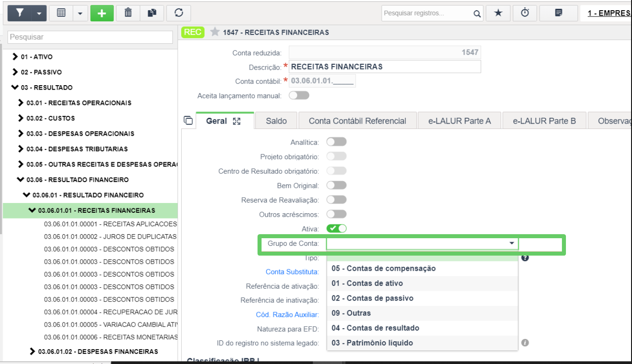Refresh the records list

(x=179, y=13)
